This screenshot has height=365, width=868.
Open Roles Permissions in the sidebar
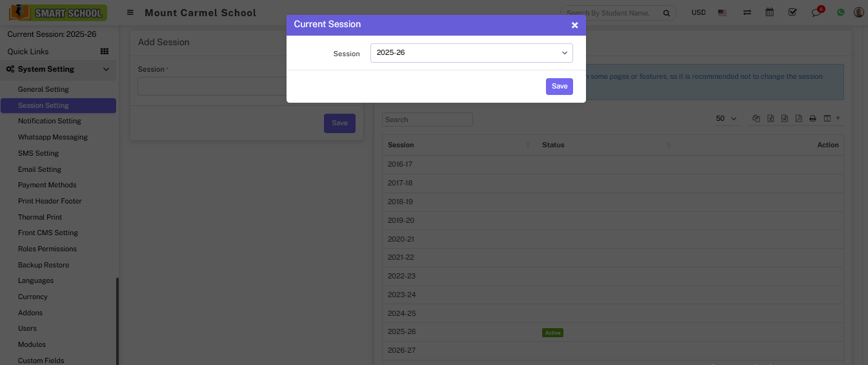coord(47,249)
